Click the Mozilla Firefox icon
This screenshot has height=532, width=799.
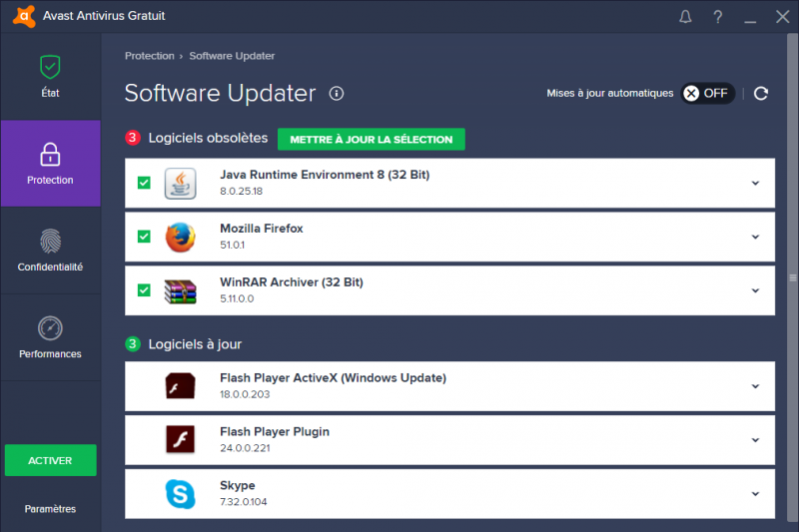pos(180,237)
